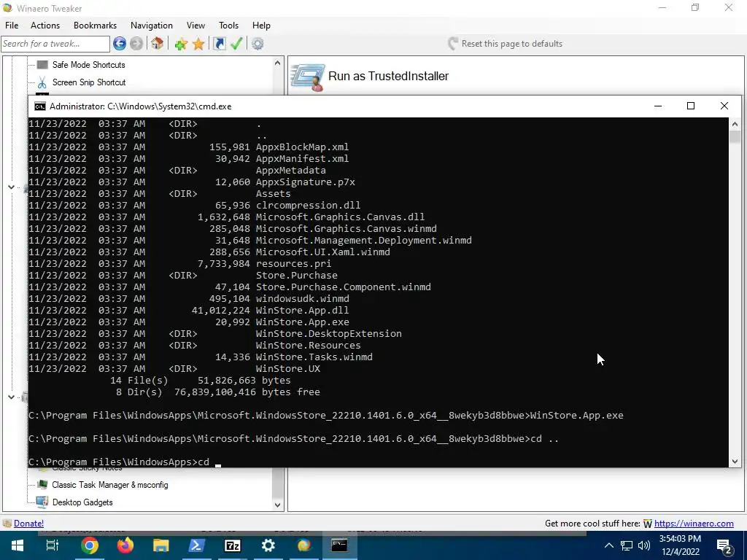Click the volume speaker tray icon
The height and width of the screenshot is (560, 747).
pyautogui.click(x=644, y=545)
